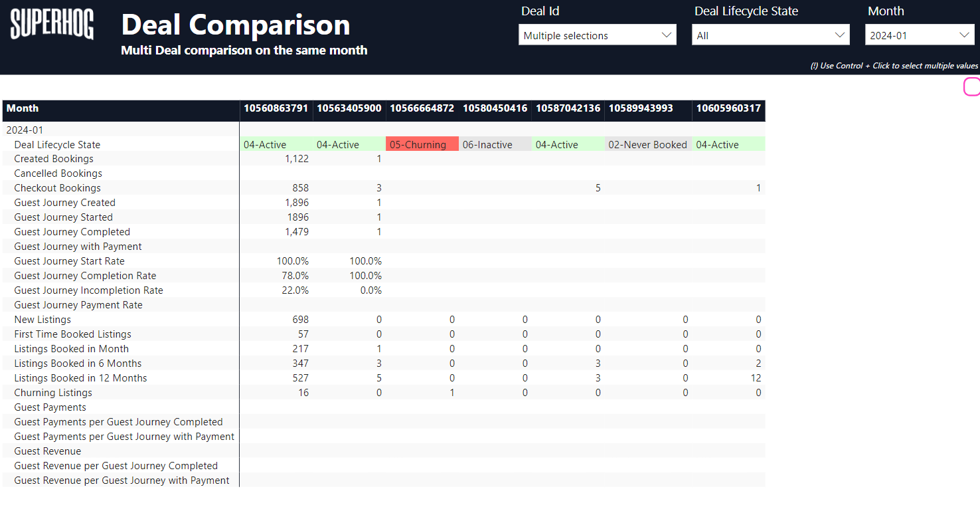Screen dimensions: 980x529
Task: Select the 1,122 Created Bookings value
Action: click(296, 159)
